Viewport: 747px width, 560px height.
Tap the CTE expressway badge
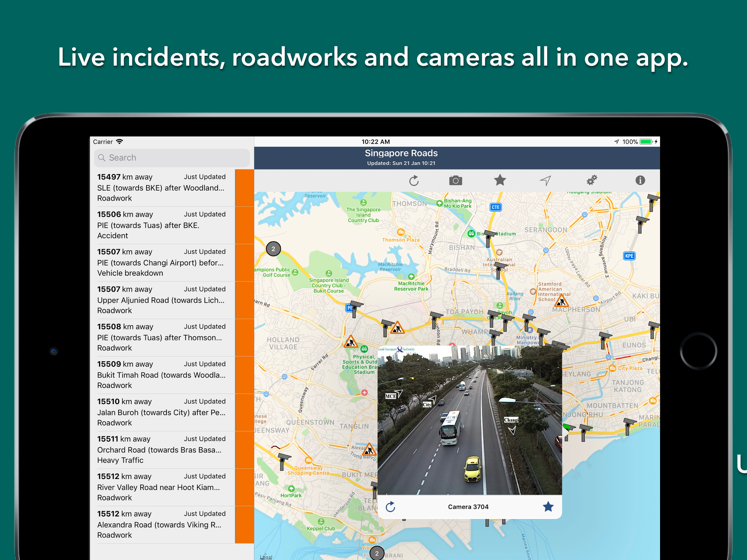[495, 207]
